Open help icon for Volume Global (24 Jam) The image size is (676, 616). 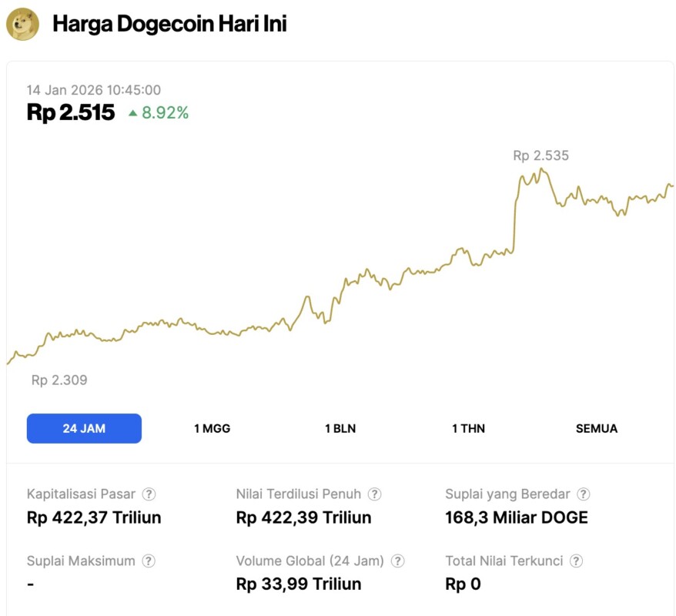[397, 561]
